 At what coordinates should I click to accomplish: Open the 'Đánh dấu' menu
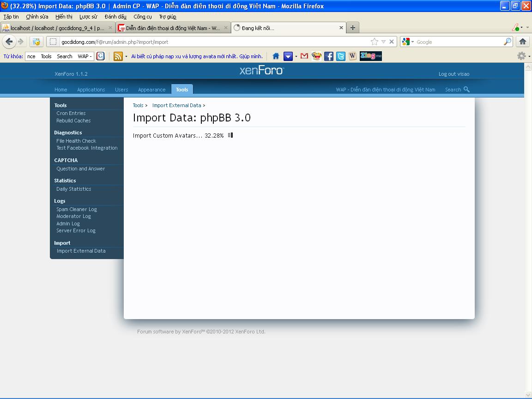tap(115, 17)
